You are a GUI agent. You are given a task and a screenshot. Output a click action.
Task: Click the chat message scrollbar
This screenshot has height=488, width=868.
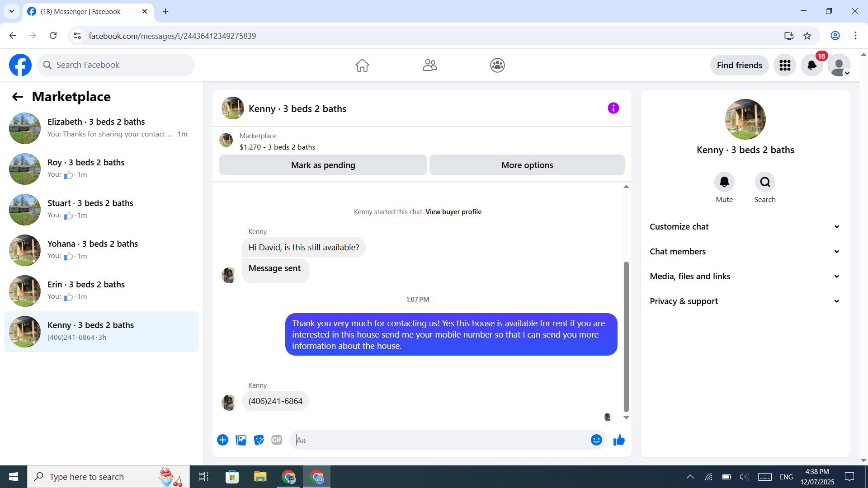coord(626,337)
